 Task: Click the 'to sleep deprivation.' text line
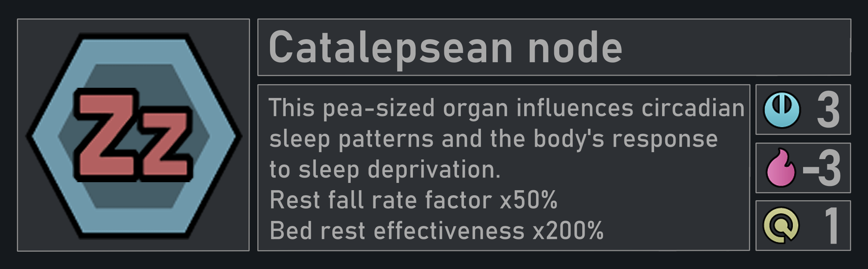[385, 170]
